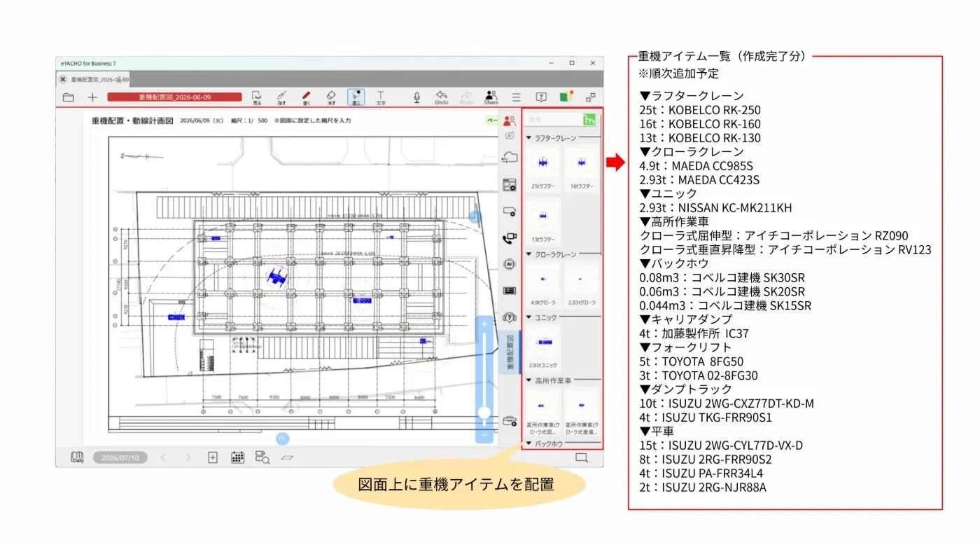
Task: Open the search-notes icon in the bottom bar
Action: 262,457
